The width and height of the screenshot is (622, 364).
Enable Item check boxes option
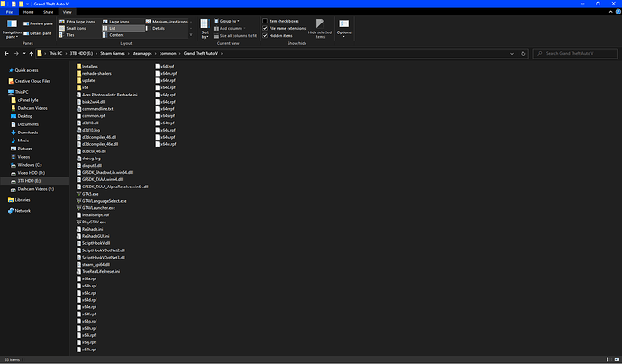coord(266,20)
